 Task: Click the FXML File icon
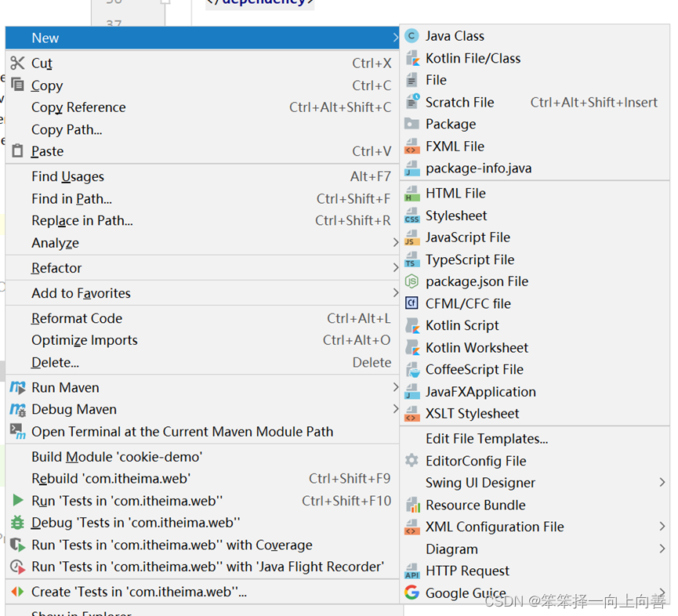point(412,146)
